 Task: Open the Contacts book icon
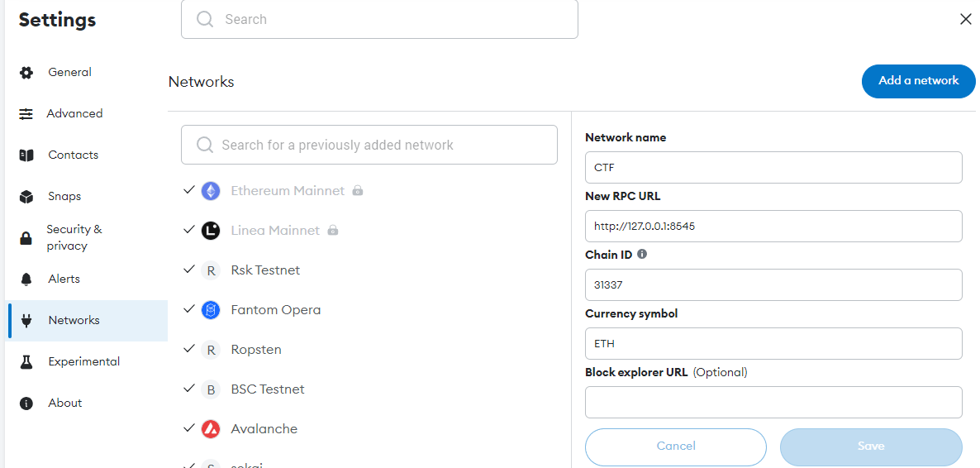coord(26,155)
